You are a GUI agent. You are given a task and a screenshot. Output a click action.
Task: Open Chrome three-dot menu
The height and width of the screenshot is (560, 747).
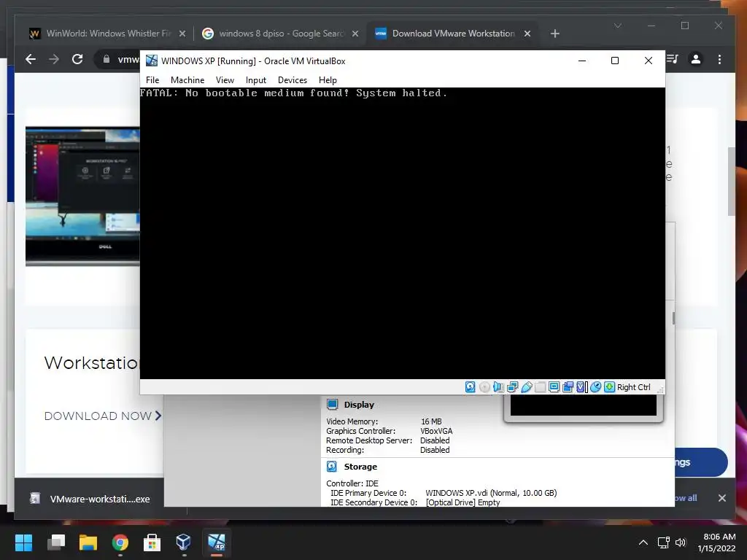[719, 59]
